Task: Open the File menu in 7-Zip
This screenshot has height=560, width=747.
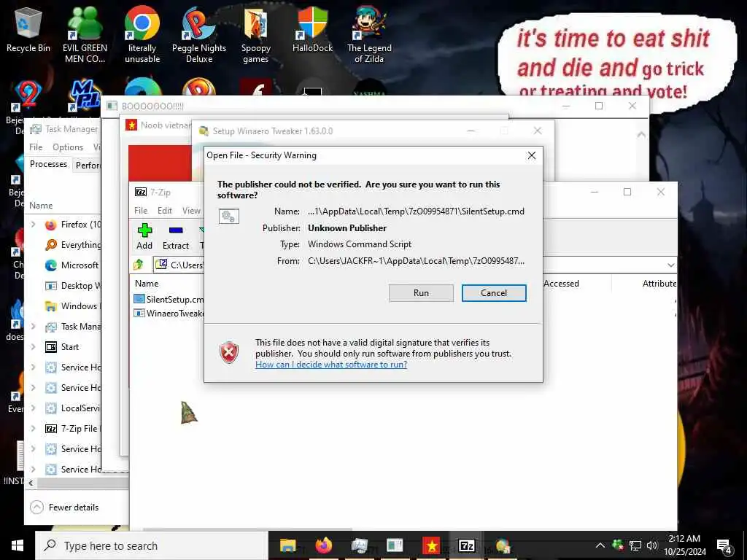Action: 141,211
